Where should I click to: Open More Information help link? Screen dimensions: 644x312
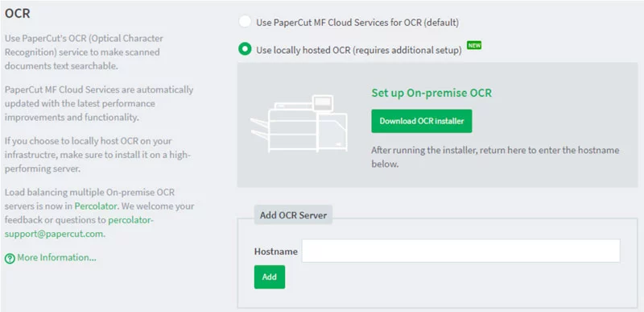56,258
